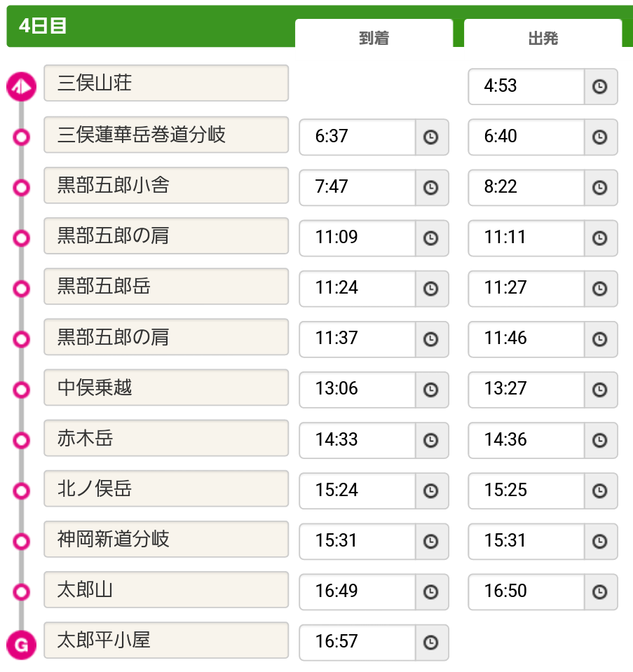This screenshot has height=672, width=633.
Task: Open clock picker for 太郎平小屋 arrival time
Action: coord(431,643)
